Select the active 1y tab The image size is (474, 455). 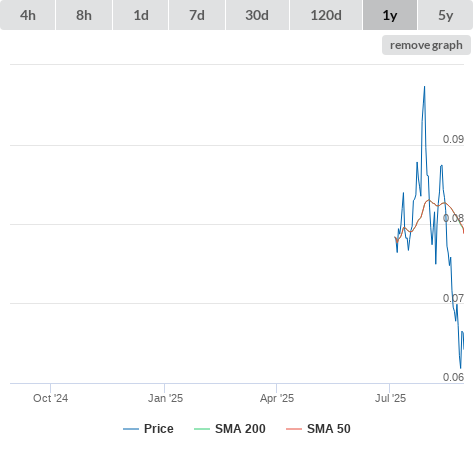point(390,15)
